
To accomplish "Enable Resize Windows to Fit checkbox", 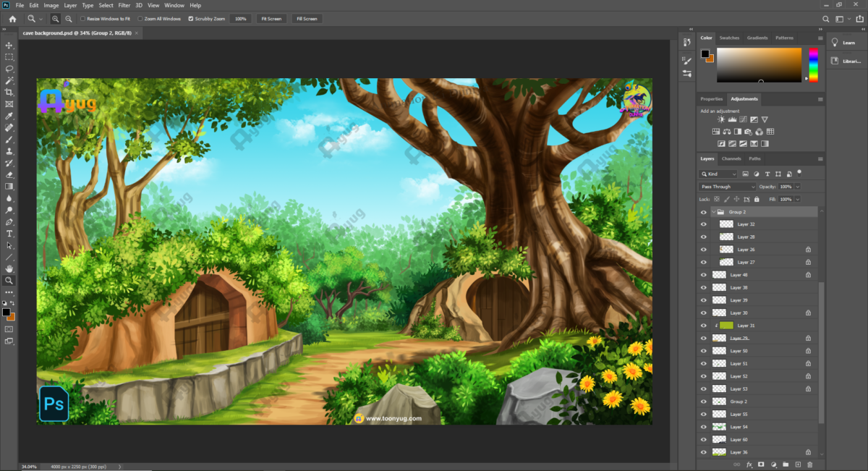I will click(82, 19).
